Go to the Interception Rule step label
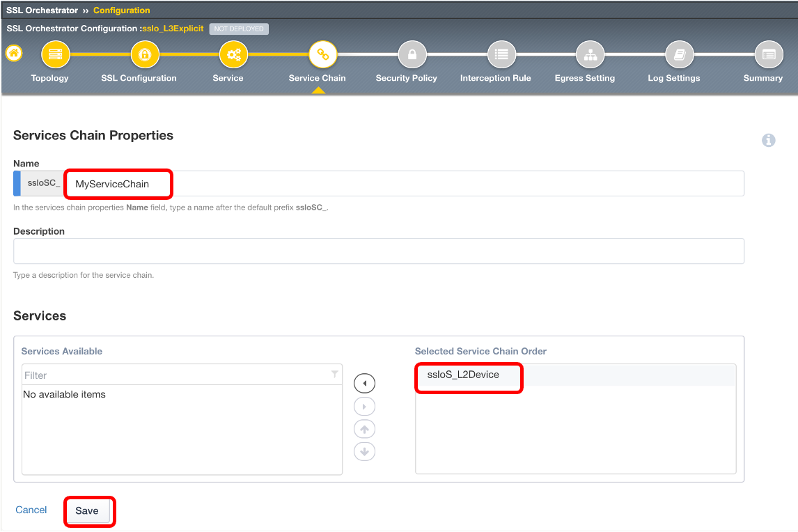The image size is (798, 532). click(495, 78)
